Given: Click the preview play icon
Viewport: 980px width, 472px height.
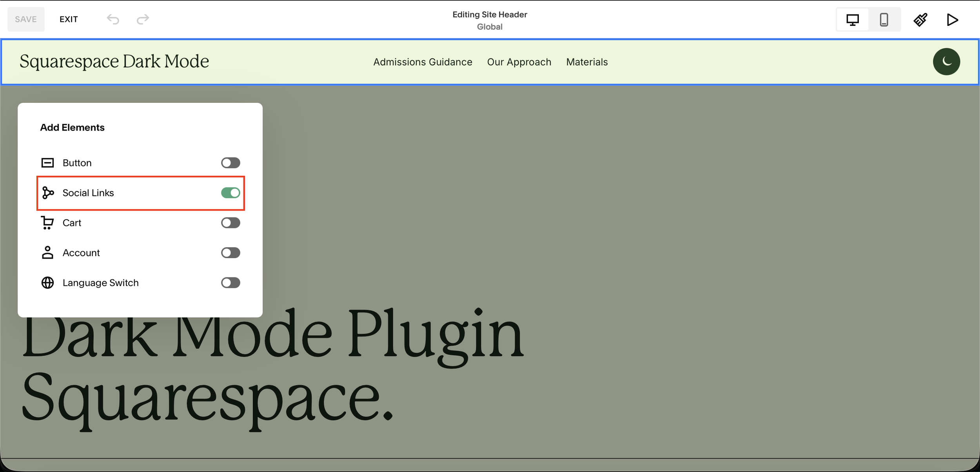Looking at the screenshot, I should (x=952, y=20).
